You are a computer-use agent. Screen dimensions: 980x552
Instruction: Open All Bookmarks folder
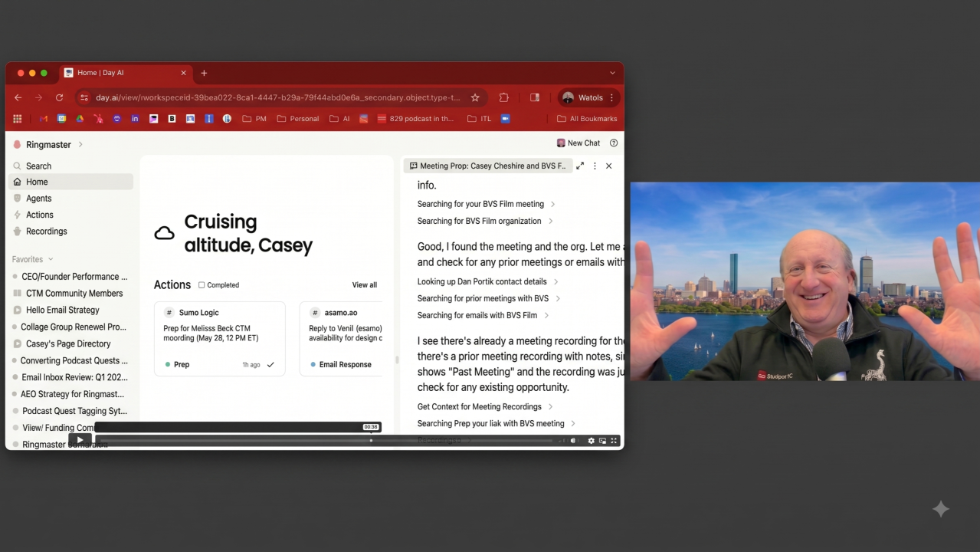587,119
